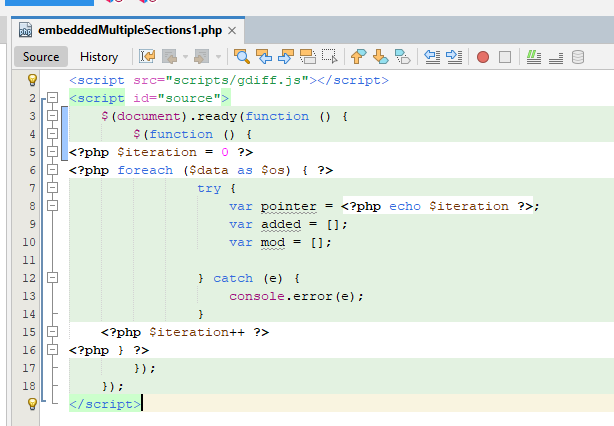
Task: Click Find Selection magnifier icon
Action: 242,57
